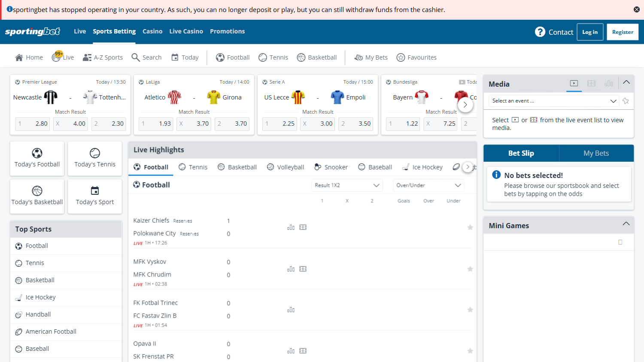Open Today's events calendar

tap(185, 57)
